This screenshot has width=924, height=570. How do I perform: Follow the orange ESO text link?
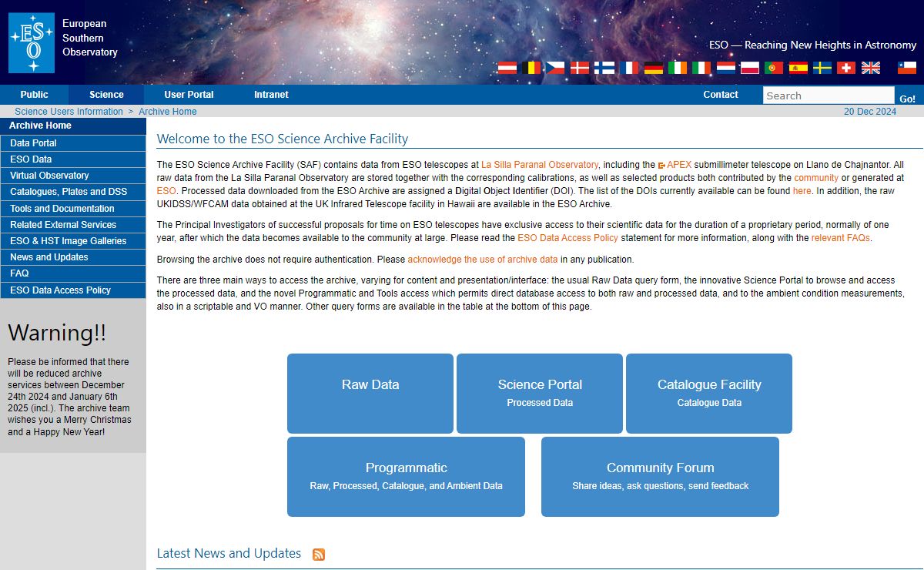[x=166, y=190]
